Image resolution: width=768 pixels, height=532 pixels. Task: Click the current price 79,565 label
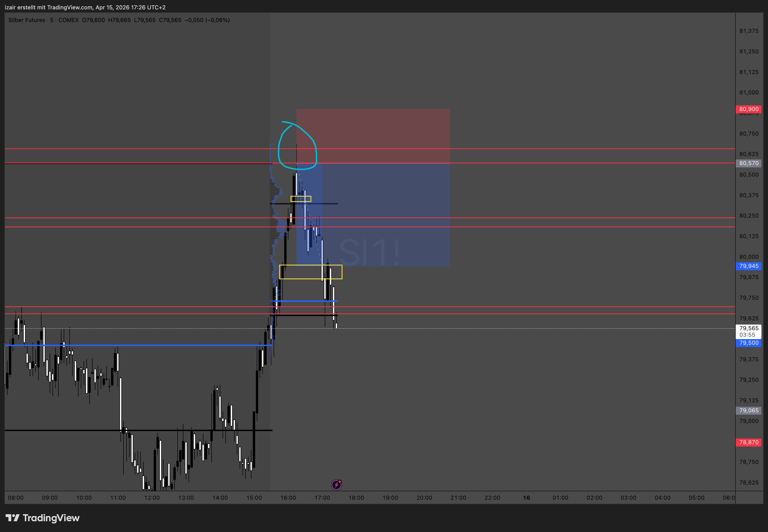click(x=748, y=328)
